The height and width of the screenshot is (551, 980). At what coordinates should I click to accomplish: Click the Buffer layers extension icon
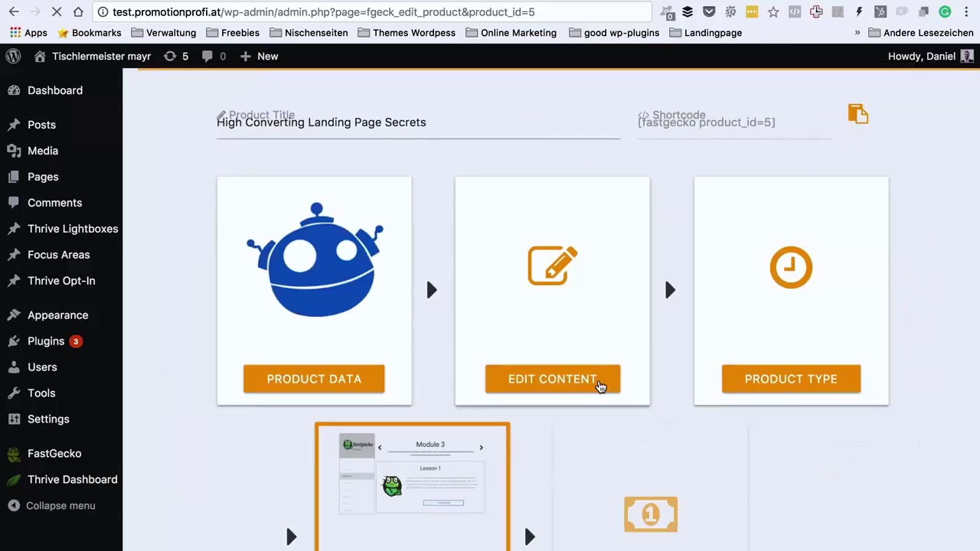pos(688,11)
